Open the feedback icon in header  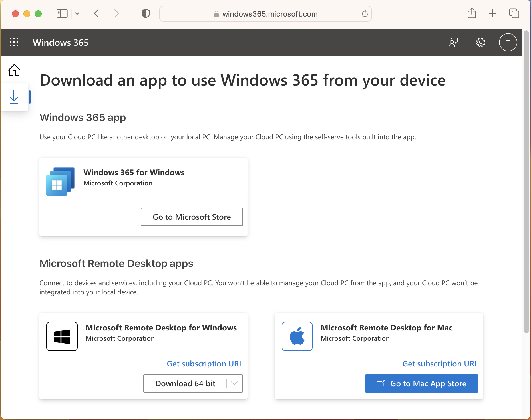[x=453, y=42]
